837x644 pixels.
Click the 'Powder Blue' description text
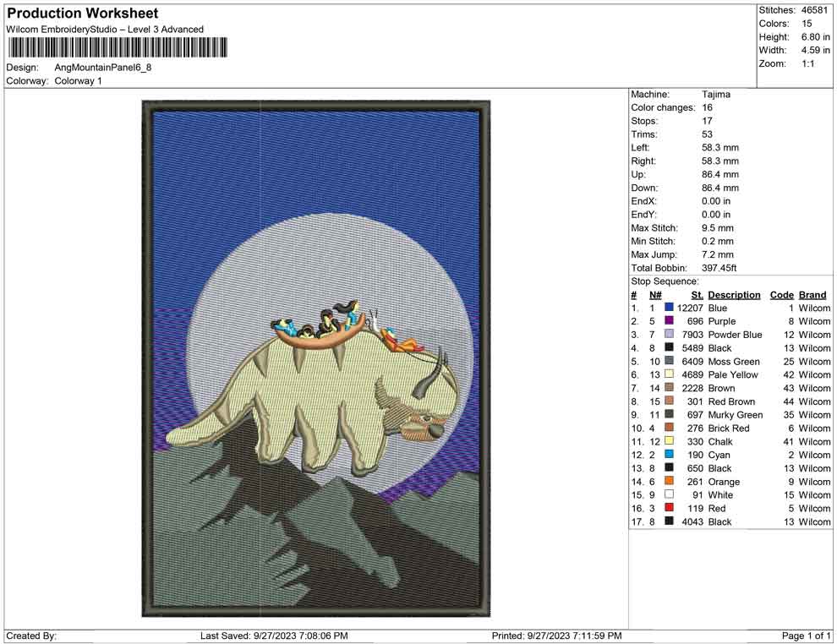pyautogui.click(x=735, y=335)
